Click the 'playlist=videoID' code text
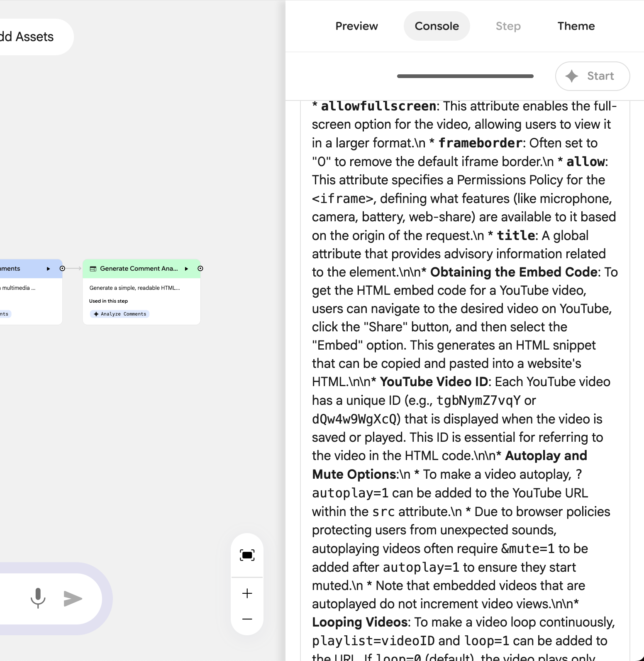Screen dimensions: 644x661 pos(373,641)
